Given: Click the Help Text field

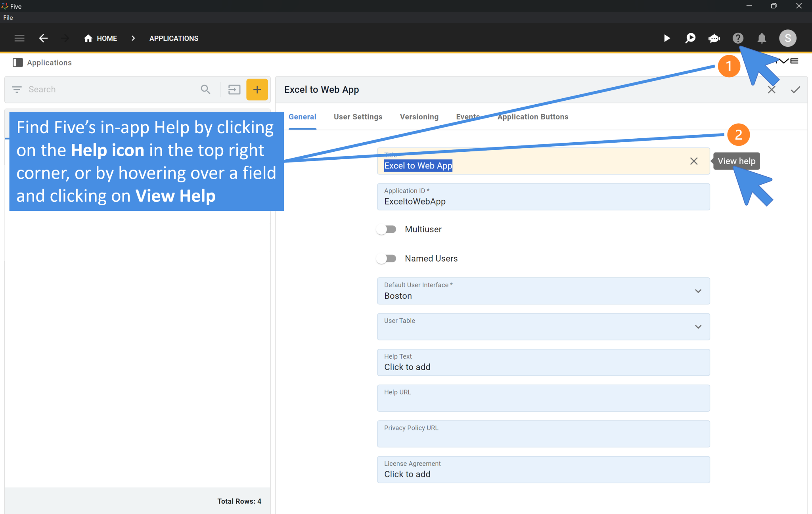Looking at the screenshot, I should (x=543, y=363).
